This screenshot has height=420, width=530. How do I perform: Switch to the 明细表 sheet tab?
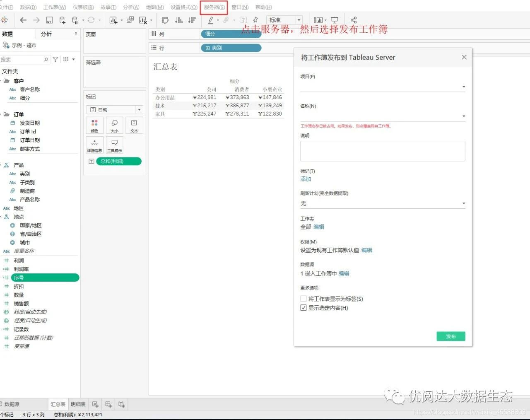(x=78, y=404)
